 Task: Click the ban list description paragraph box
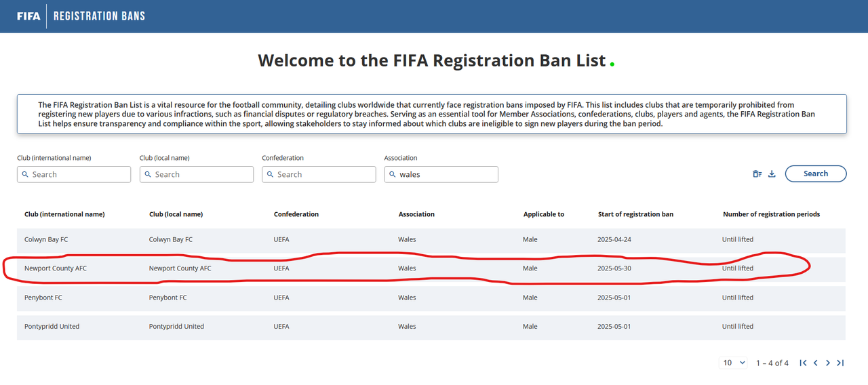point(432,114)
